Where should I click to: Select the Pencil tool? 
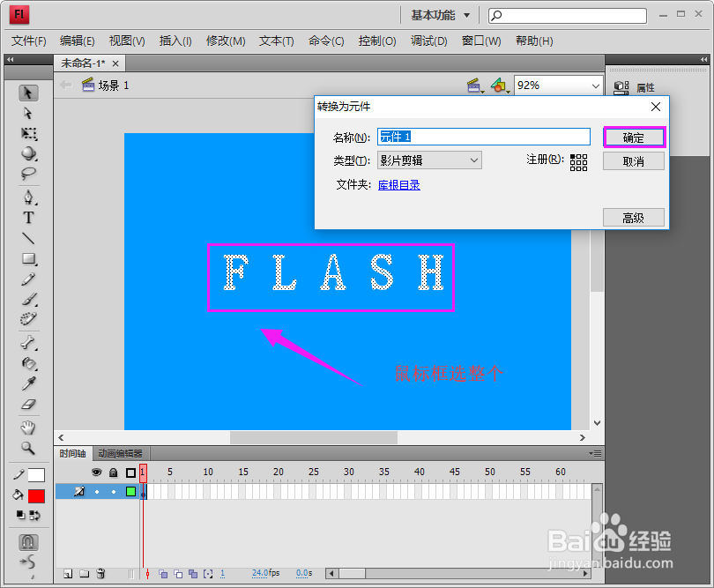click(x=29, y=279)
